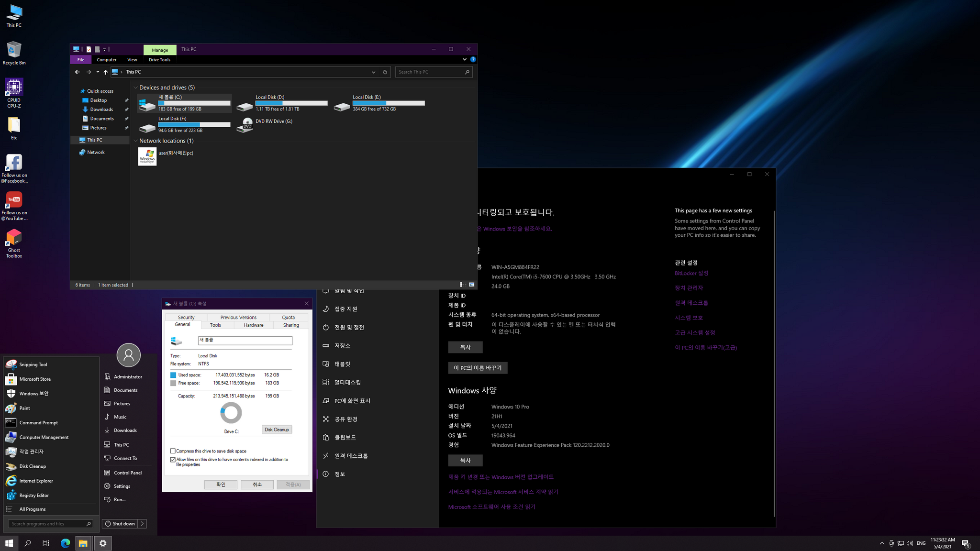Select the Etc folder on desktop
This screenshot has height=551, width=980.
click(x=14, y=128)
